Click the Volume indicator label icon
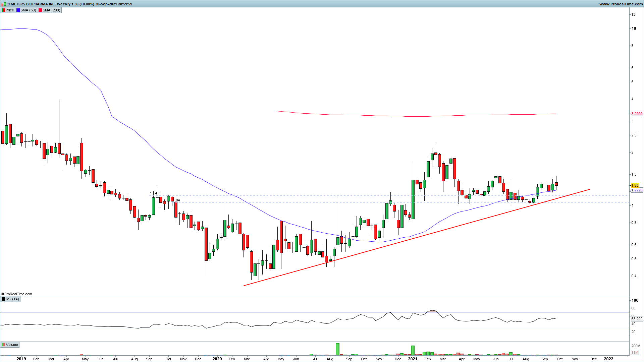This screenshot has width=644, height=362. 3,345
